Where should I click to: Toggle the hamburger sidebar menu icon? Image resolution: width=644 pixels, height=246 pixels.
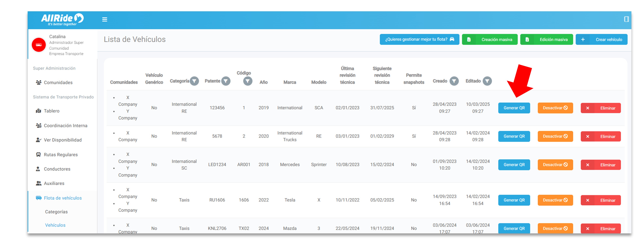[x=104, y=19]
